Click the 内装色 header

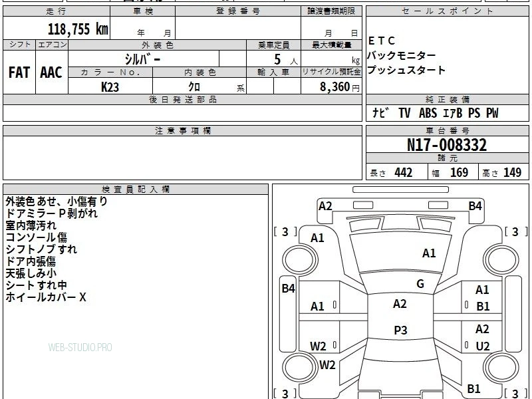point(199,72)
